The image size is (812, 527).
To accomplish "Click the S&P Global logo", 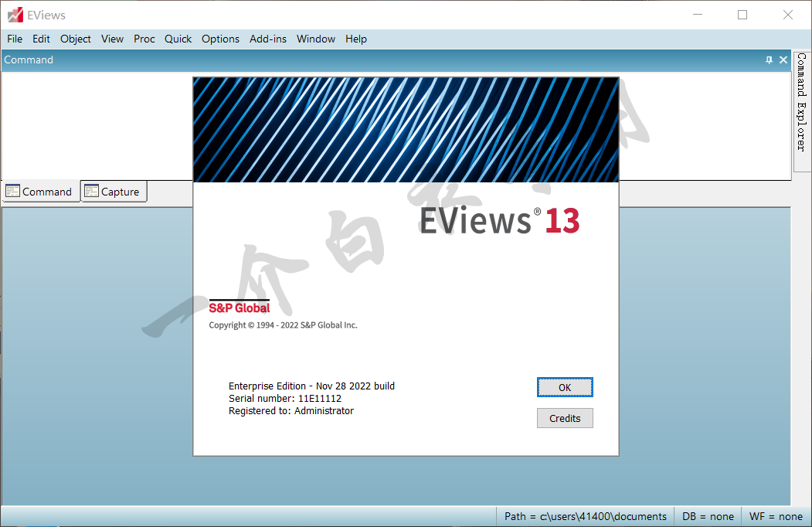I will tap(240, 308).
